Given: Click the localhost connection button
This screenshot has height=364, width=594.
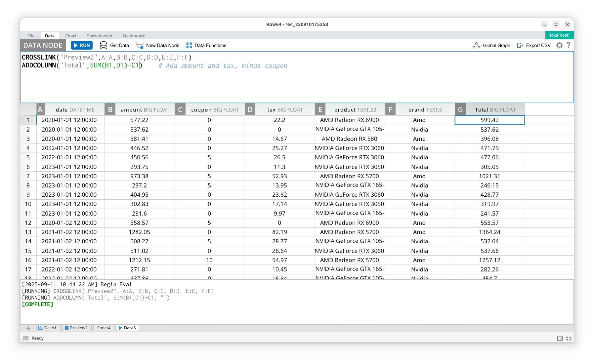Looking at the screenshot, I should click(x=559, y=35).
